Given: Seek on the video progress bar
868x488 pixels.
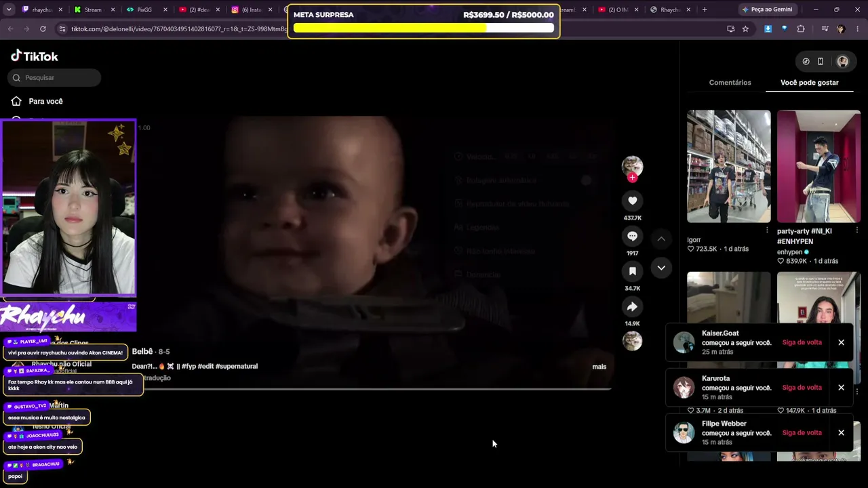Looking at the screenshot, I should [x=372, y=390].
